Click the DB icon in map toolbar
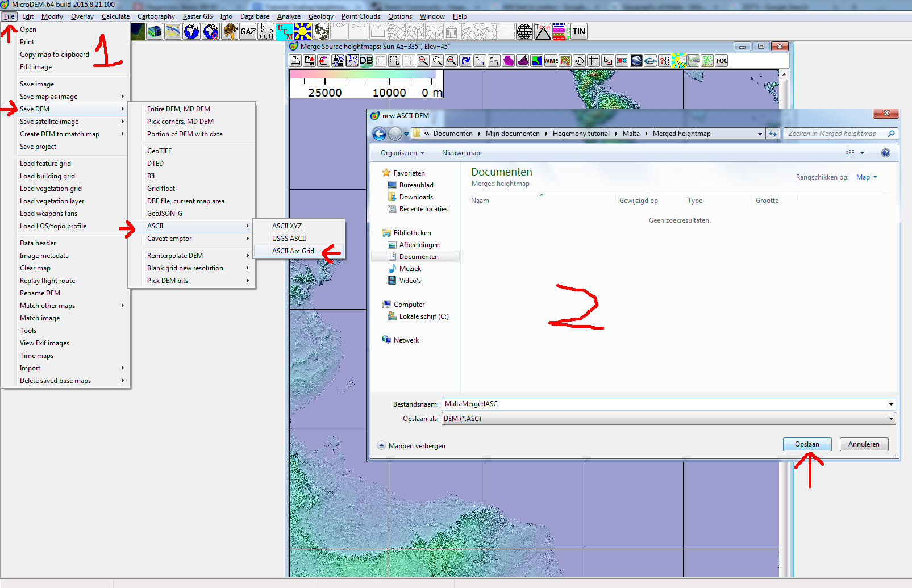The height and width of the screenshot is (588, 912). coord(367,61)
